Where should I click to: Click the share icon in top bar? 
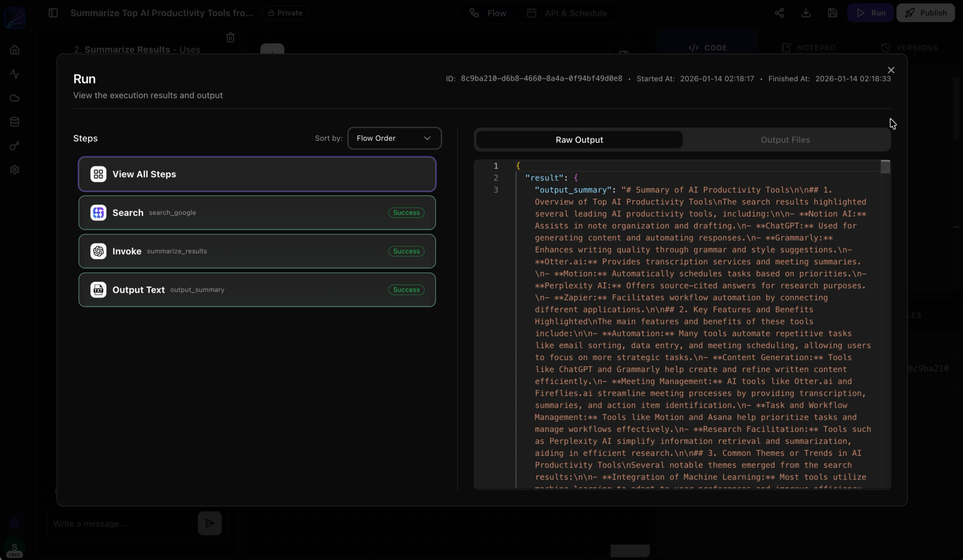779,13
